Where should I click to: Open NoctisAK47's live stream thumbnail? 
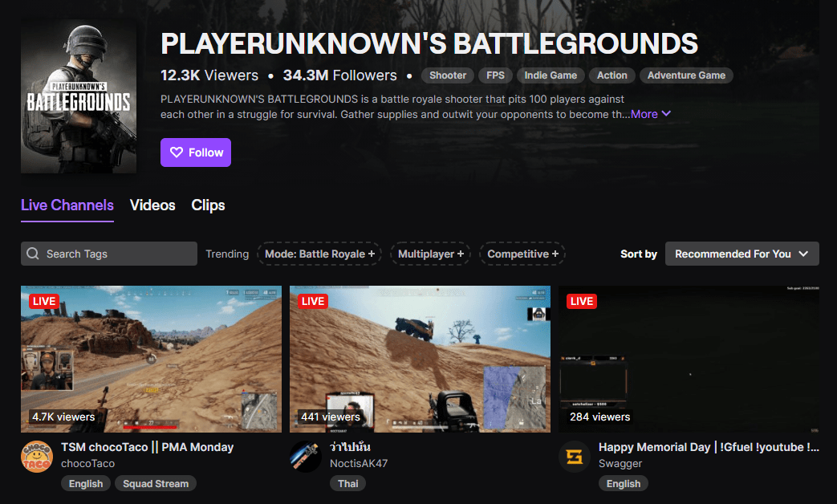tap(420, 359)
